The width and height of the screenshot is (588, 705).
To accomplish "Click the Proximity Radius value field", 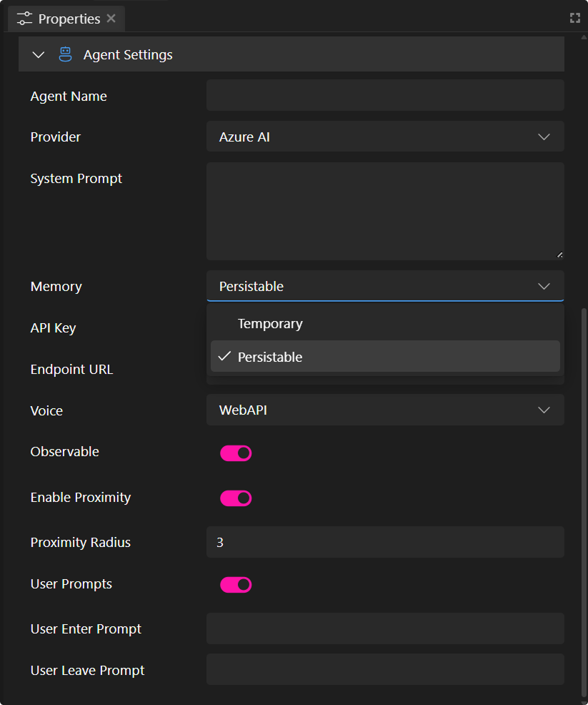I will 385,542.
